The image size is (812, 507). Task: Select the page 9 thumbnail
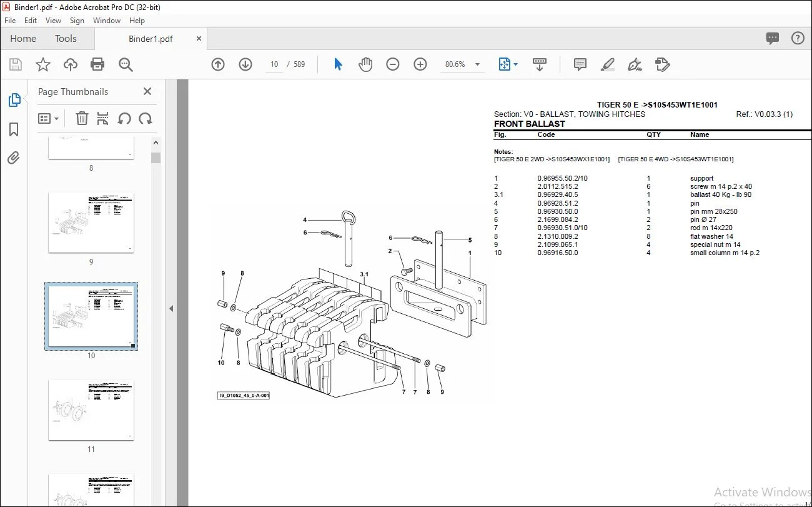click(x=91, y=223)
